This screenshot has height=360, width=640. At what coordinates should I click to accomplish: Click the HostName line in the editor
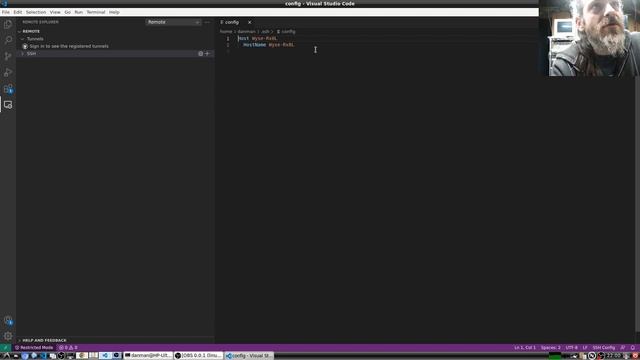pos(269,45)
